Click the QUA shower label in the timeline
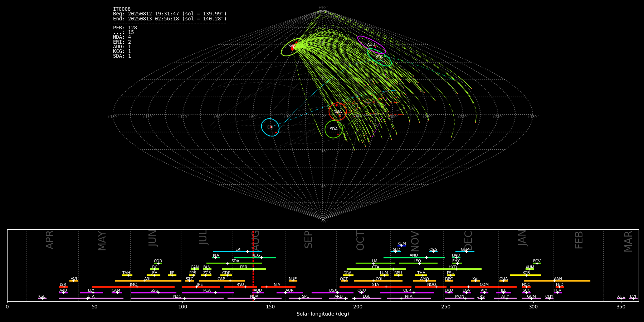The width and height of the screenshot is (644, 322). pos(503,279)
